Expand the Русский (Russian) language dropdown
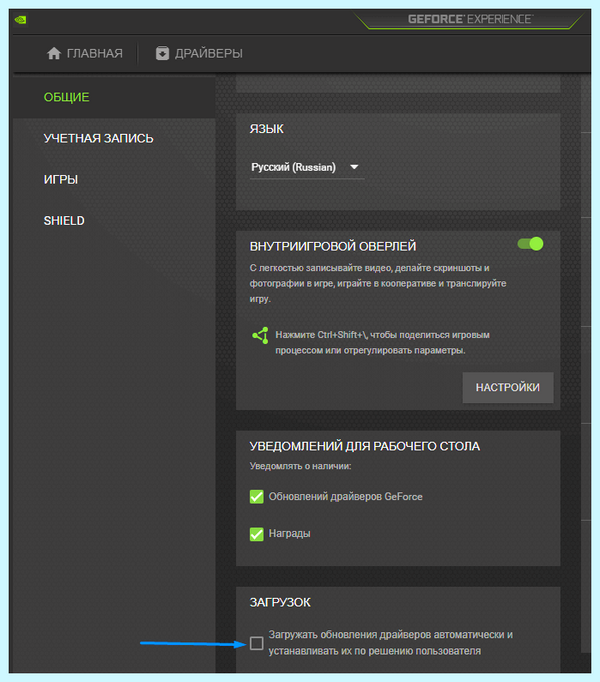The image size is (600, 682). (x=307, y=167)
